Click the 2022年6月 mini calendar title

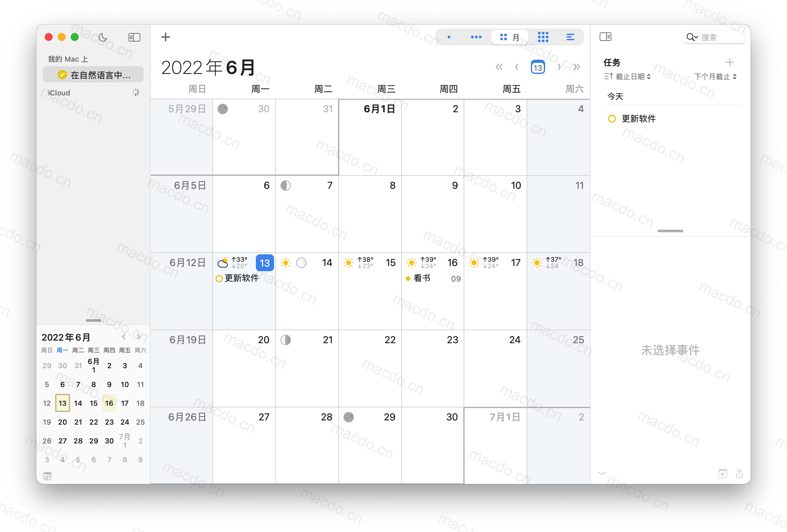point(66,337)
